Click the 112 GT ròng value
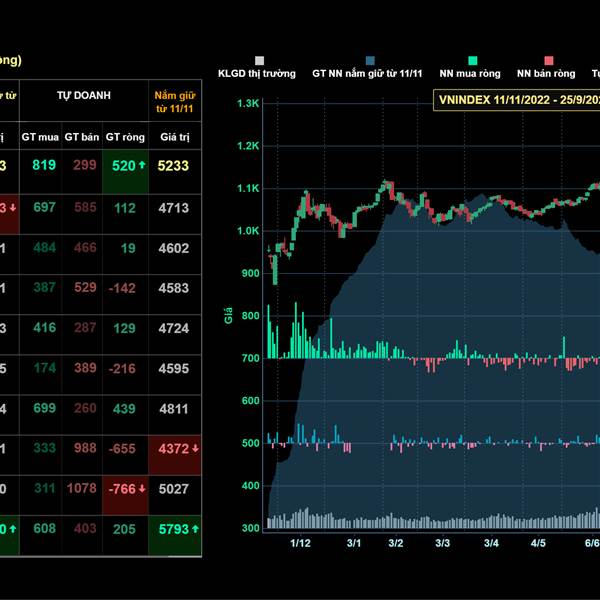The image size is (600, 600). (125, 208)
